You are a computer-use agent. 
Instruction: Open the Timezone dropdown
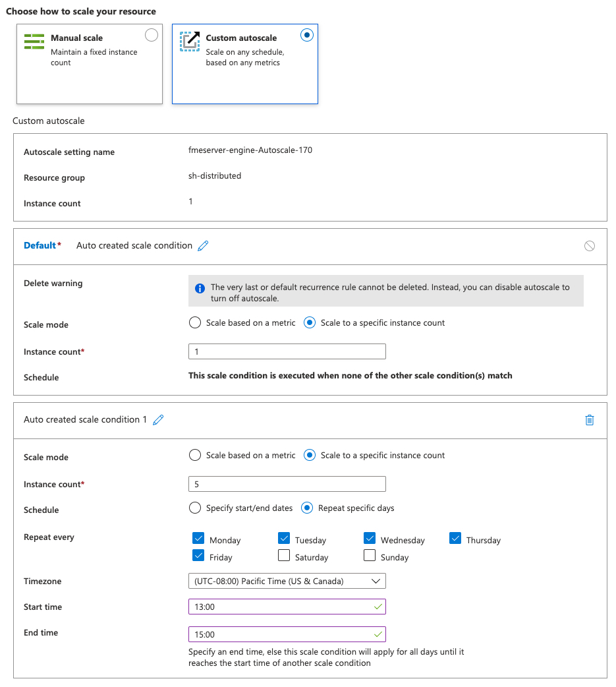tap(287, 581)
